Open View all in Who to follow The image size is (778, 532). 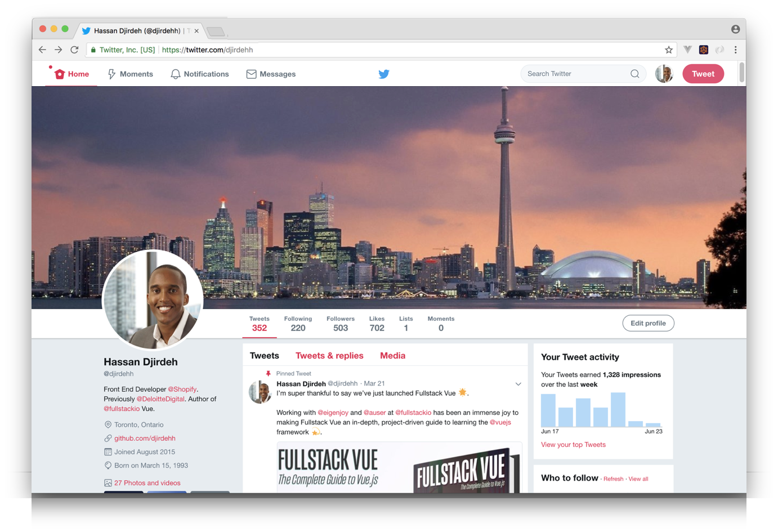point(638,479)
